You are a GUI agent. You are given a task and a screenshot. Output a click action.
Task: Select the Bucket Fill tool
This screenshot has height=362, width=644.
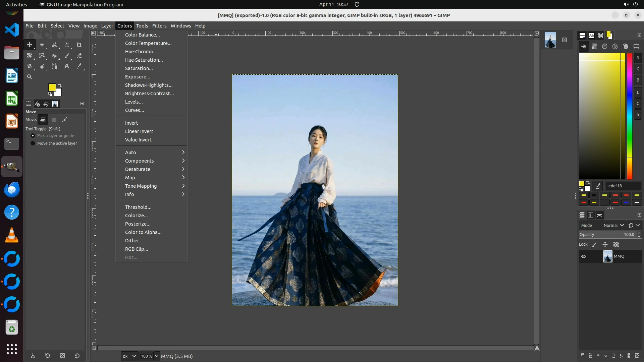[x=54, y=56]
